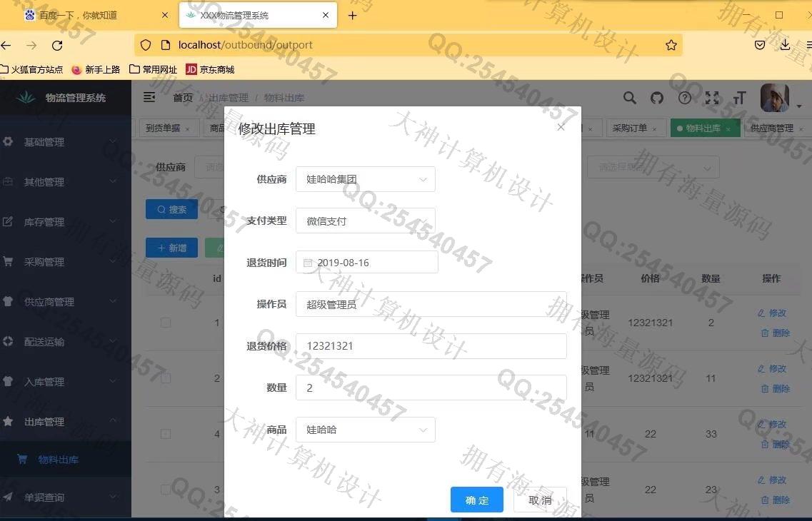Screen dimensions: 812x521
Task: Click 取消 button in dialog
Action: [x=540, y=500]
